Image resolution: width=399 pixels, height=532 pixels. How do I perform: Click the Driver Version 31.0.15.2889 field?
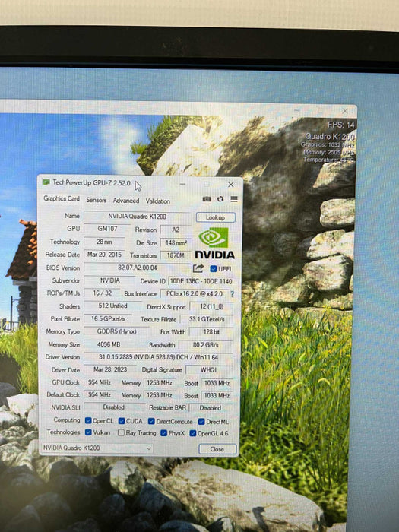(158, 357)
